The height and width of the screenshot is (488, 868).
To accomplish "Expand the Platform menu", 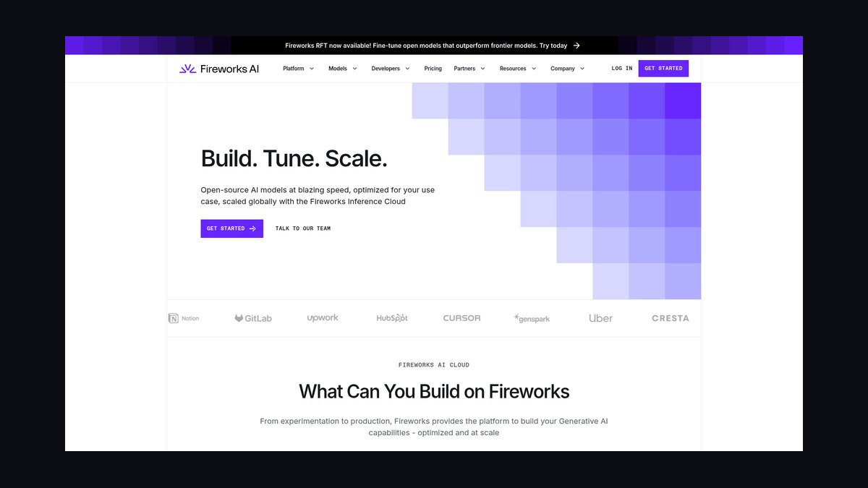I will (x=298, y=69).
